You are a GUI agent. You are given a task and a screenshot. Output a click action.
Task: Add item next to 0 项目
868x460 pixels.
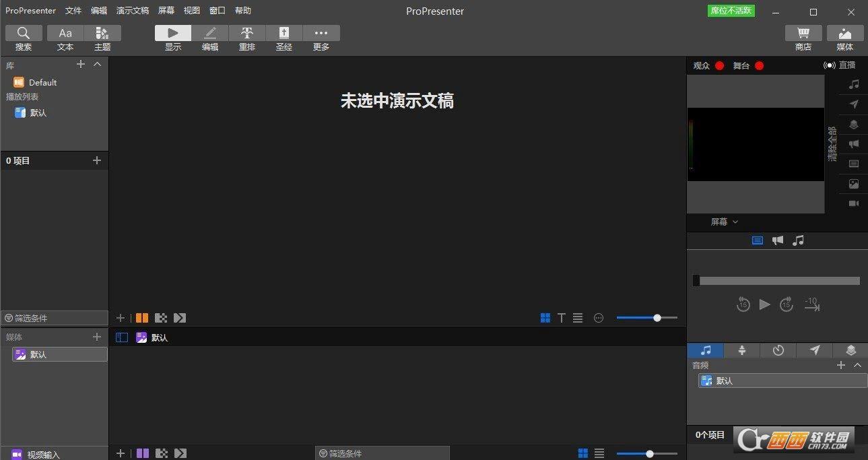click(x=97, y=160)
